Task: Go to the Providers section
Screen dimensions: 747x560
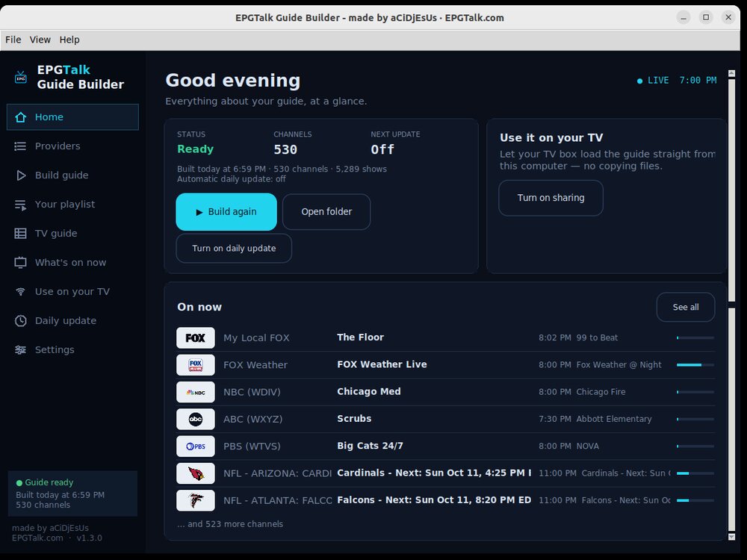Action: point(72,146)
